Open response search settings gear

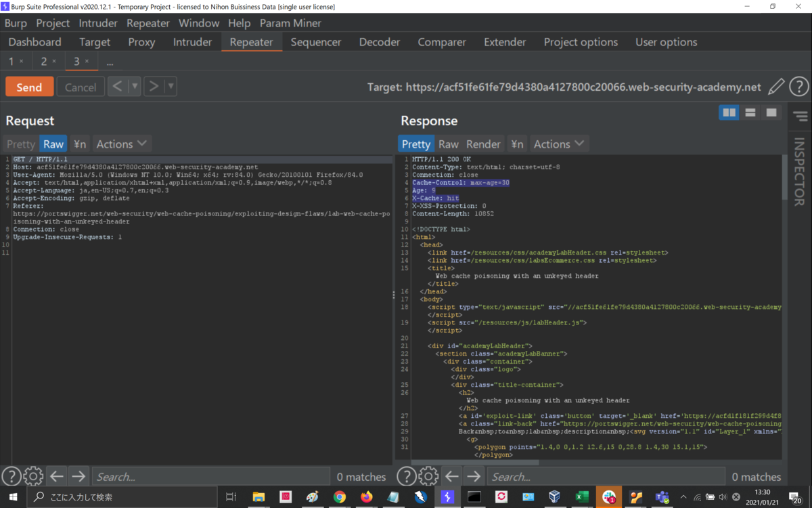tap(428, 477)
